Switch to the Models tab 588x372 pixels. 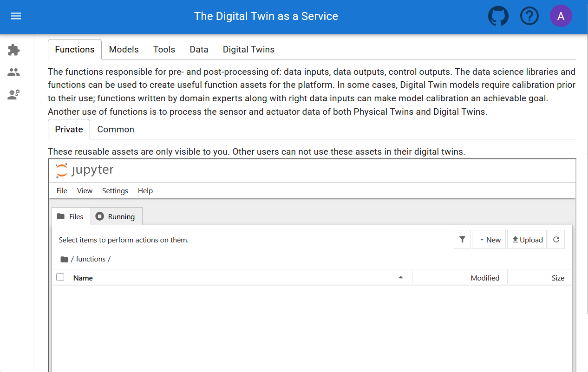point(124,49)
